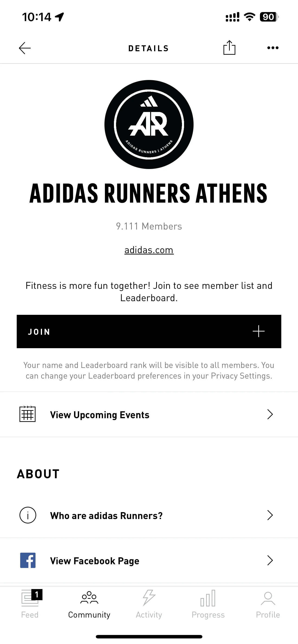Join the adidas Runners Athens group
This screenshot has height=644, width=298.
click(x=149, y=332)
